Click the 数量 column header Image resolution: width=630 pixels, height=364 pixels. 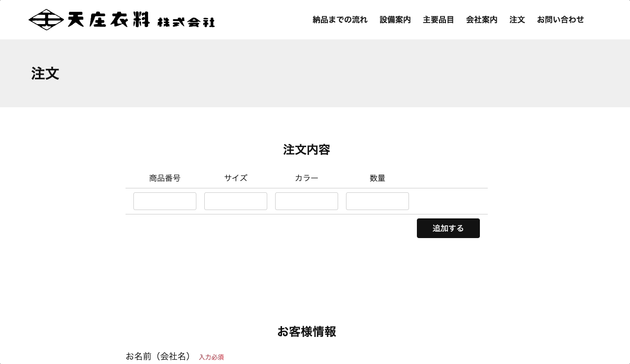pos(378,178)
